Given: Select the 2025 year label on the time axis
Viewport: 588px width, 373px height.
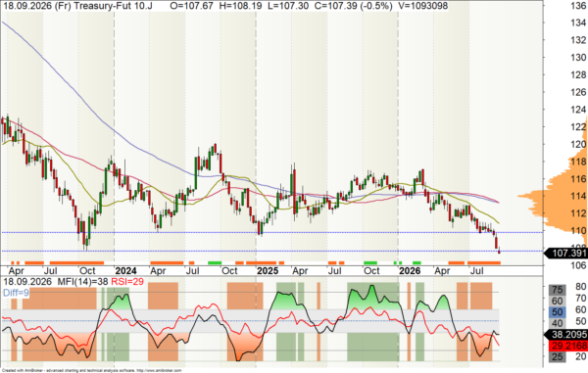Looking at the screenshot, I should pos(268,271).
